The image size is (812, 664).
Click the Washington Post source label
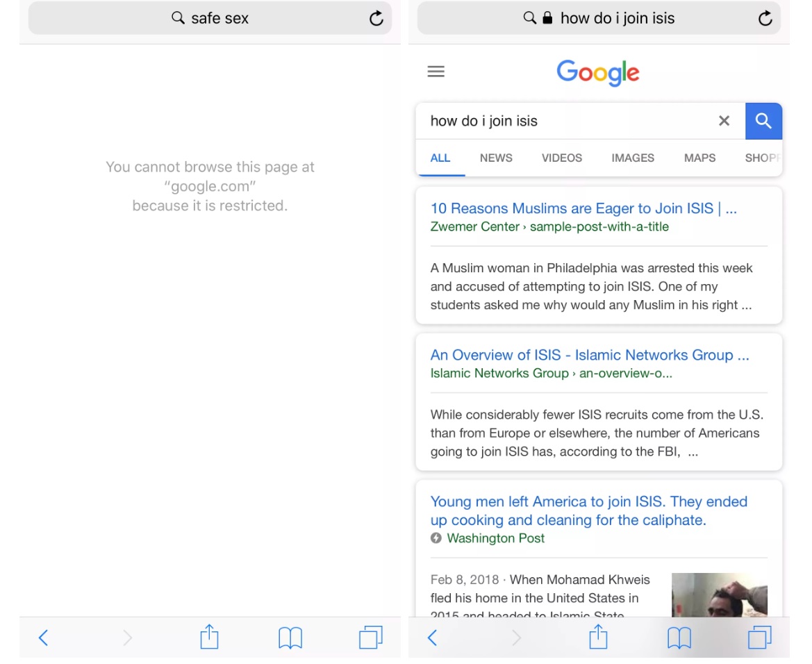point(495,539)
